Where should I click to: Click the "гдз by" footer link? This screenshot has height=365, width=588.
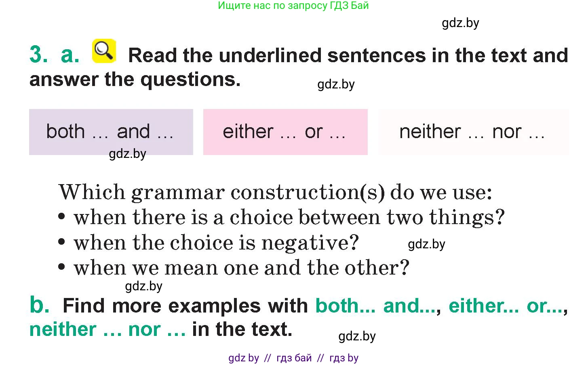click(x=344, y=358)
